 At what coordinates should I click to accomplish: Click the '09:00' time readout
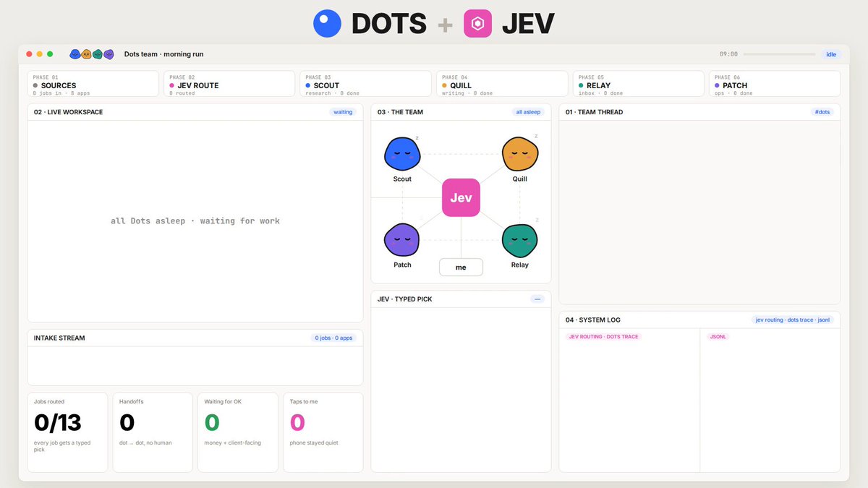pos(728,54)
